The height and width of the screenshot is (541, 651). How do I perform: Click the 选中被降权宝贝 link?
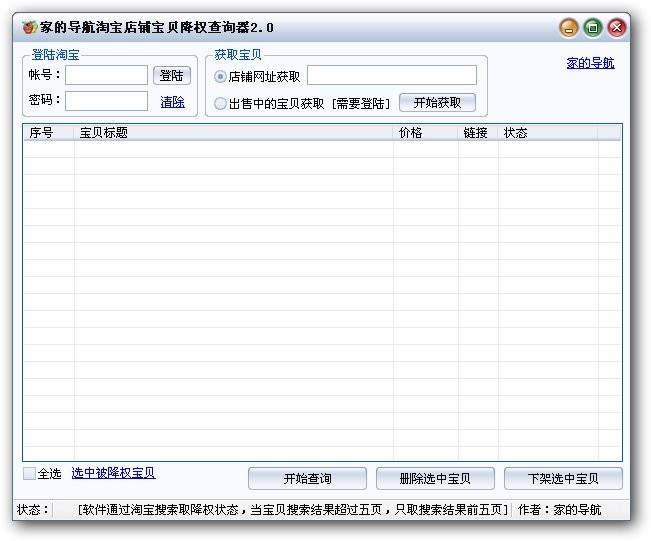[113, 473]
